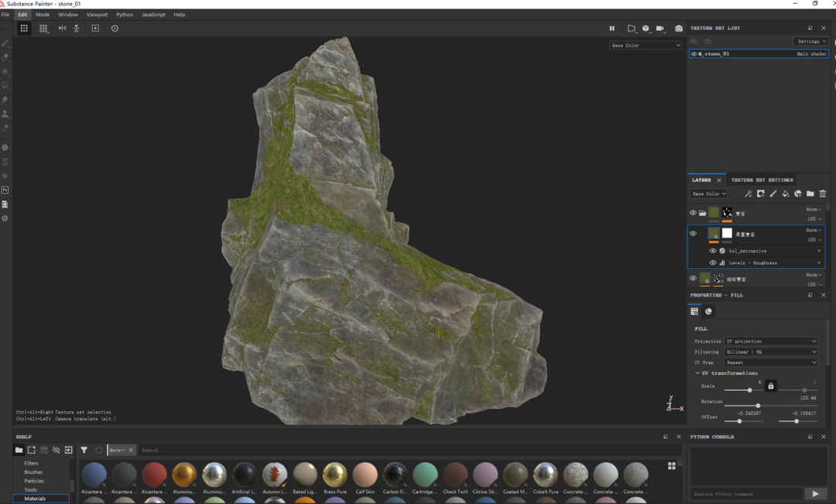Image resolution: width=836 pixels, height=504 pixels.
Task: Add a folder group in Layers panel
Action: [810, 194]
